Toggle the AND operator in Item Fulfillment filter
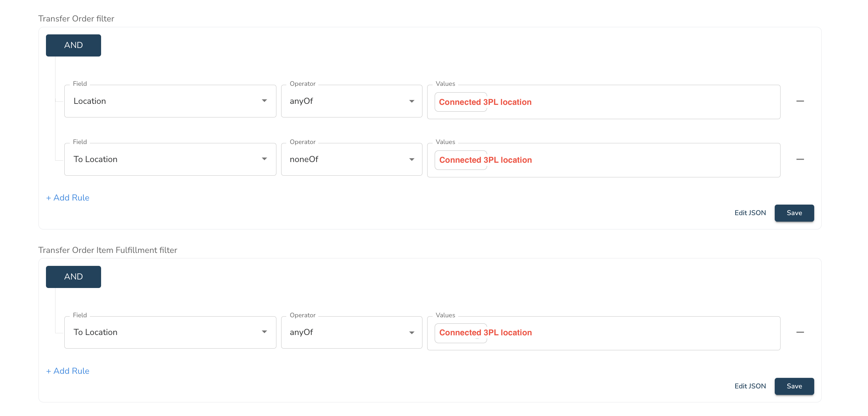The height and width of the screenshot is (416, 868). tap(74, 277)
